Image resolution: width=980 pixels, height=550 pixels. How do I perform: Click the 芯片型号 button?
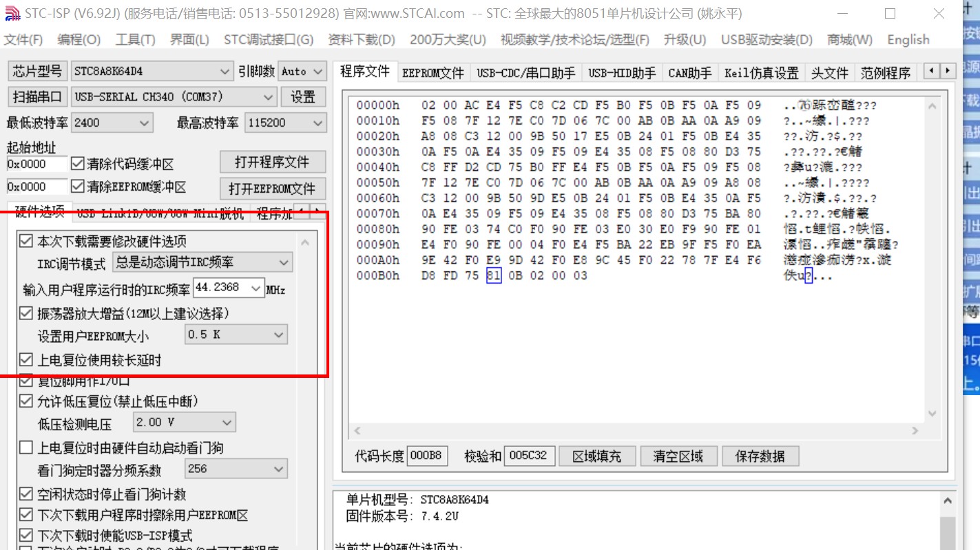pyautogui.click(x=37, y=71)
